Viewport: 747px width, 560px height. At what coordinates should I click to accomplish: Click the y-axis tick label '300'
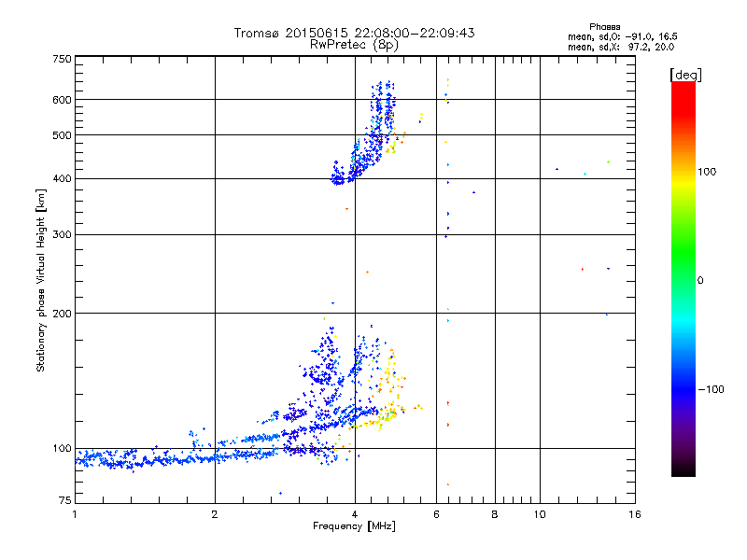pyautogui.click(x=62, y=234)
